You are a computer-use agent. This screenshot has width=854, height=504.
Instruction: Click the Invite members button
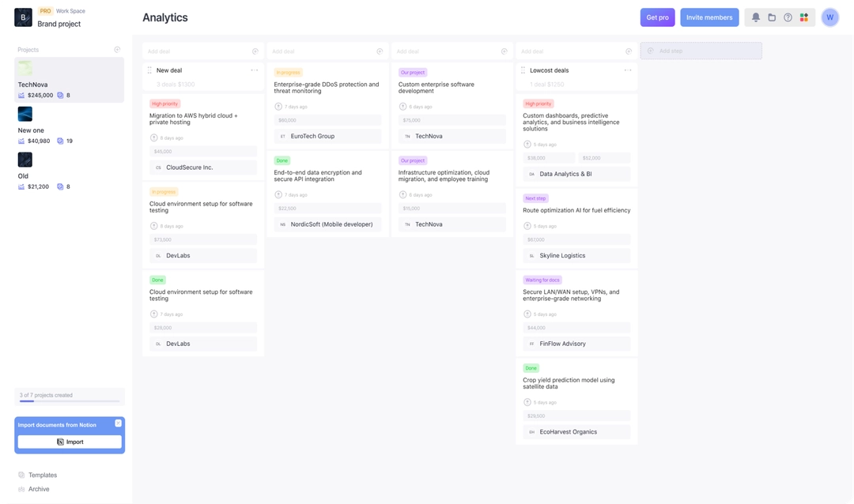709,17
